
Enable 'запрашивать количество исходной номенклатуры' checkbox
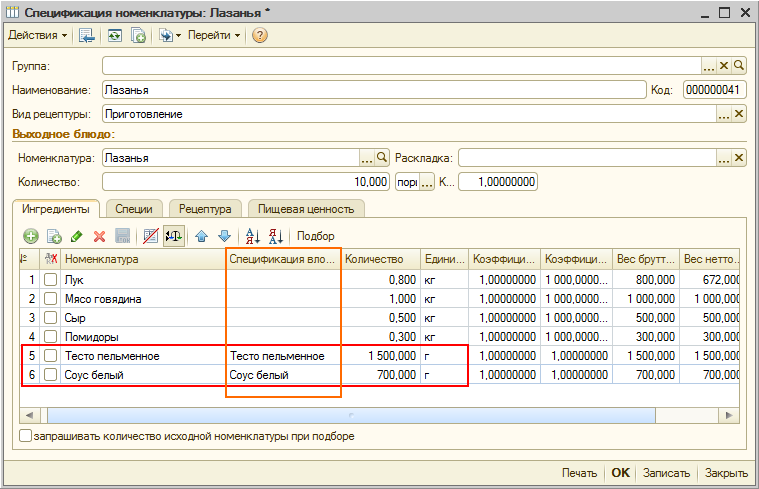pyautogui.click(x=25, y=436)
